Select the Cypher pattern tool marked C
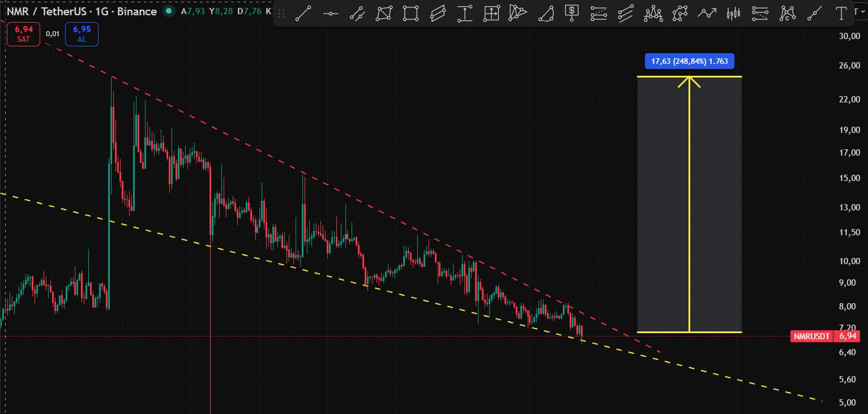The height and width of the screenshot is (414, 868). click(x=787, y=13)
